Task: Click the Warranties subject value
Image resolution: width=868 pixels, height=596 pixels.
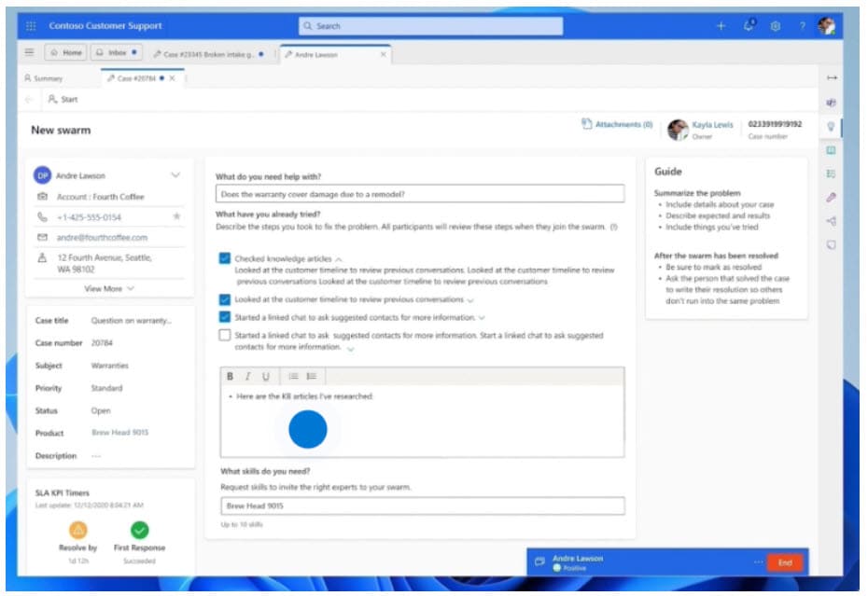Action: pyautogui.click(x=109, y=366)
